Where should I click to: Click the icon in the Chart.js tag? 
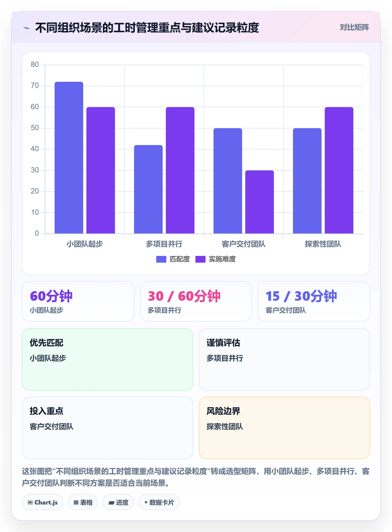[x=30, y=502]
